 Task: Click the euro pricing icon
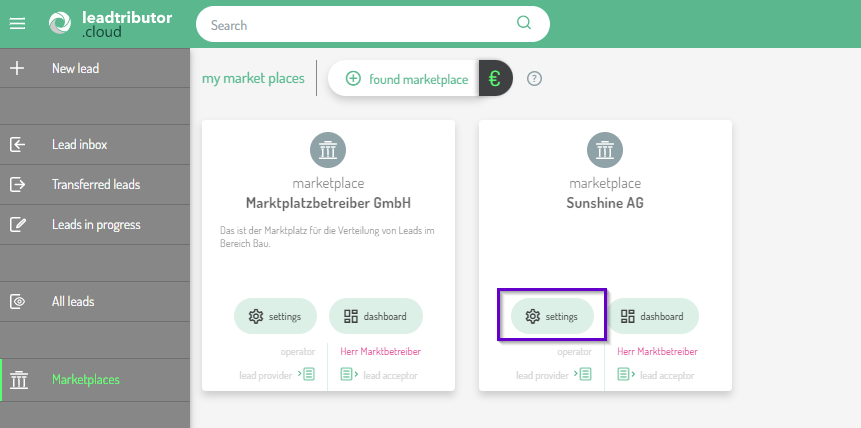click(x=495, y=79)
